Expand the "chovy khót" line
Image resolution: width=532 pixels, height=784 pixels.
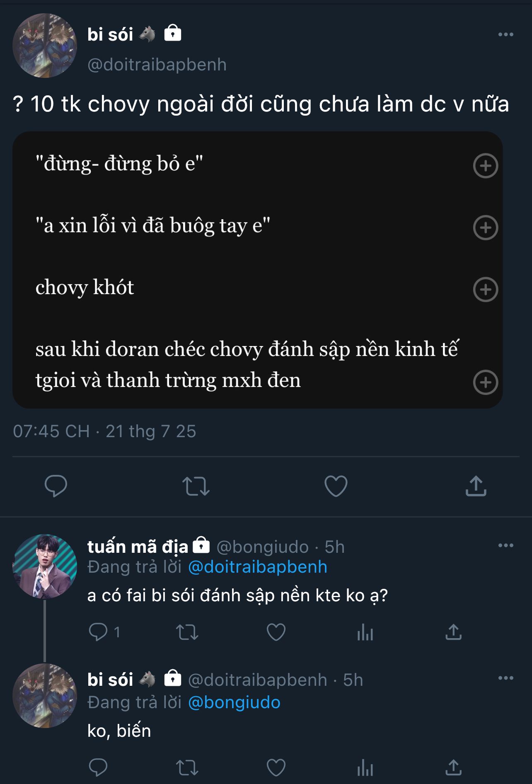point(485,289)
